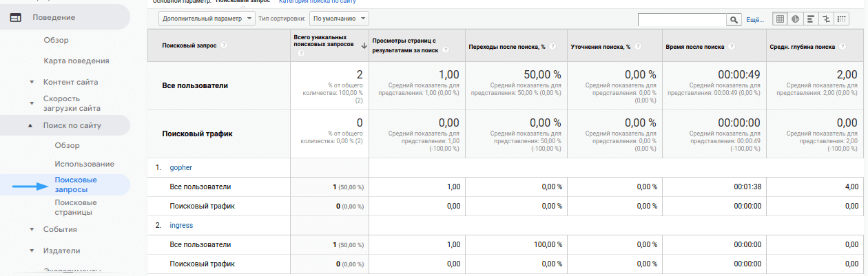Expand Контент сайта section
The height and width of the screenshot is (276, 868).
[31, 83]
